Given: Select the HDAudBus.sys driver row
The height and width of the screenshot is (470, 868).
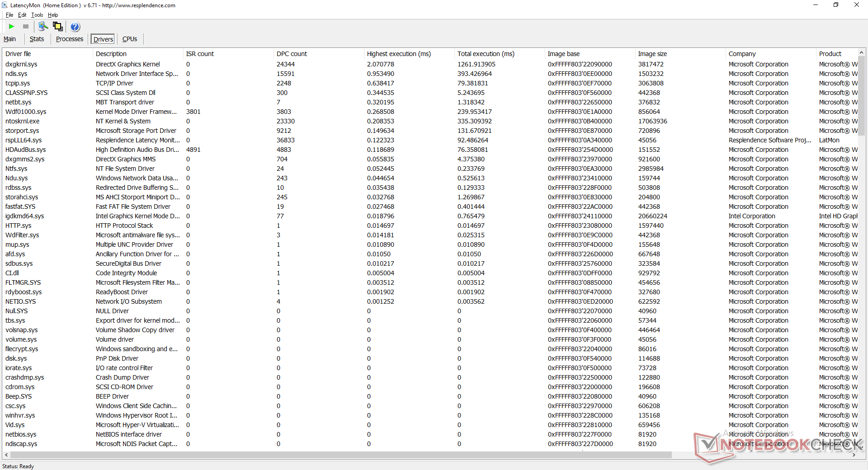Looking at the screenshot, I should coord(430,150).
